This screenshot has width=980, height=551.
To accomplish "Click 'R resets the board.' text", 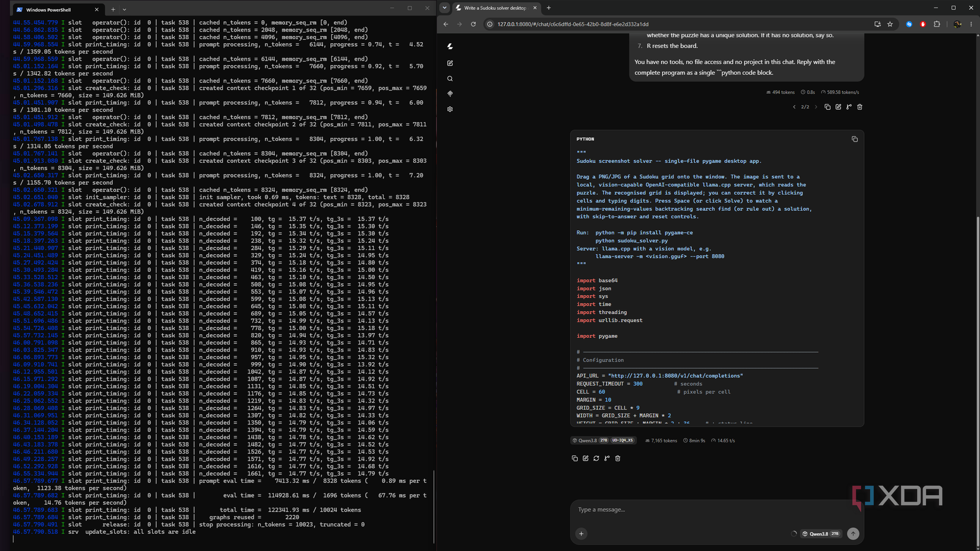I will point(672,46).
